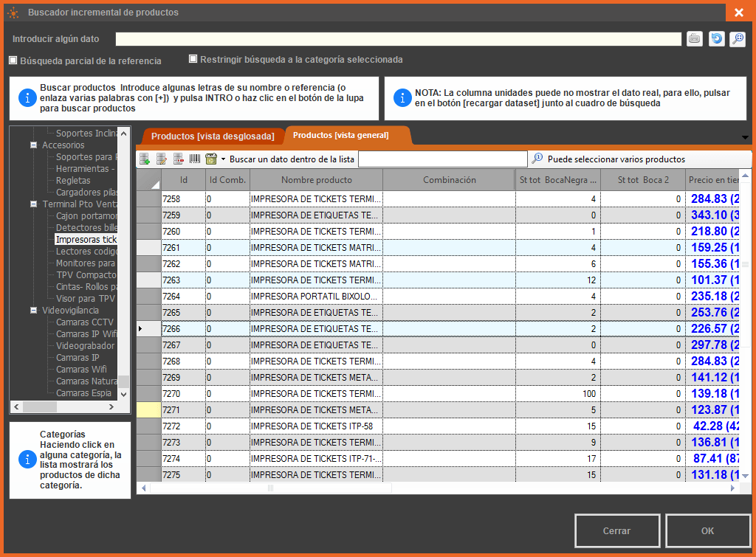Enable 'Búsqueda parcial de la referencia' checkbox
The height and width of the screenshot is (557, 756).
[13, 60]
